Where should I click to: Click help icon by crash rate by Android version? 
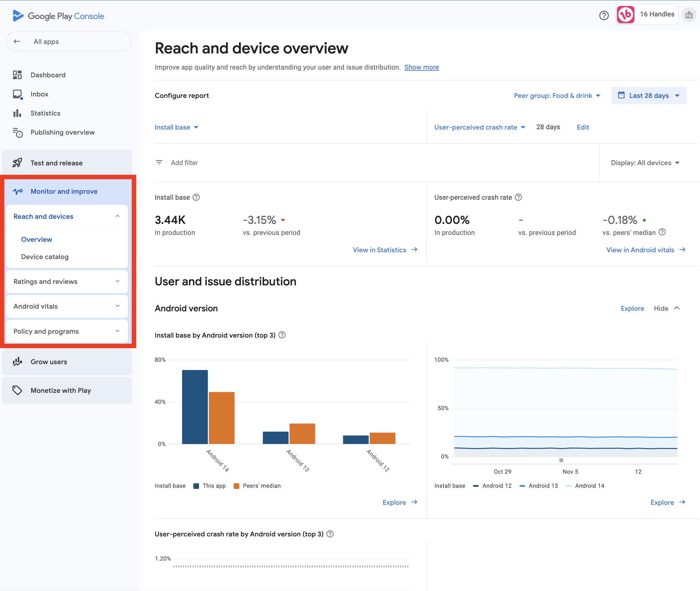(x=330, y=534)
